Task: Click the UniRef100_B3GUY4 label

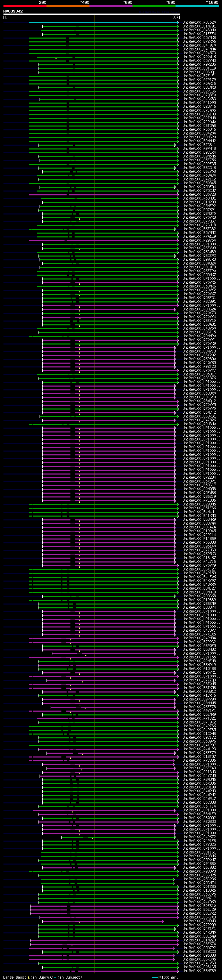Action: click(199, 607)
